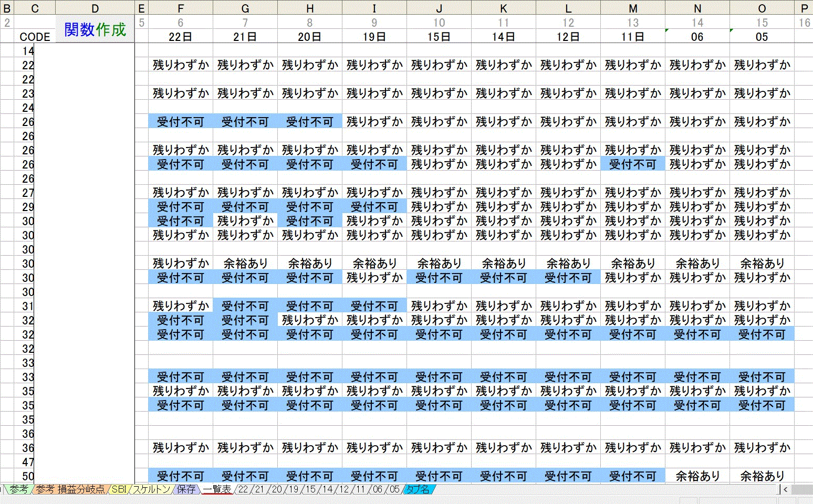Select column C by its header
This screenshot has width=813, height=504.
[x=35, y=8]
